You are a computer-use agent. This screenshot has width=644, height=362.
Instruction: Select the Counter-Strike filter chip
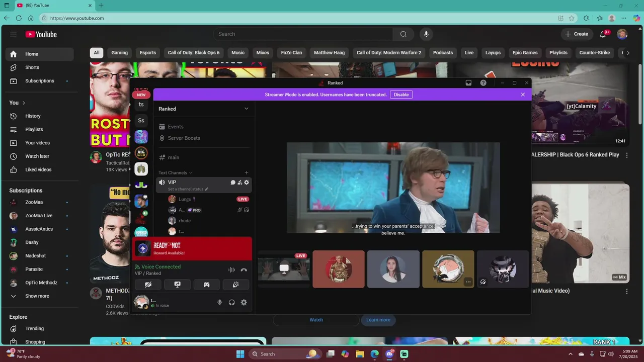point(595,53)
